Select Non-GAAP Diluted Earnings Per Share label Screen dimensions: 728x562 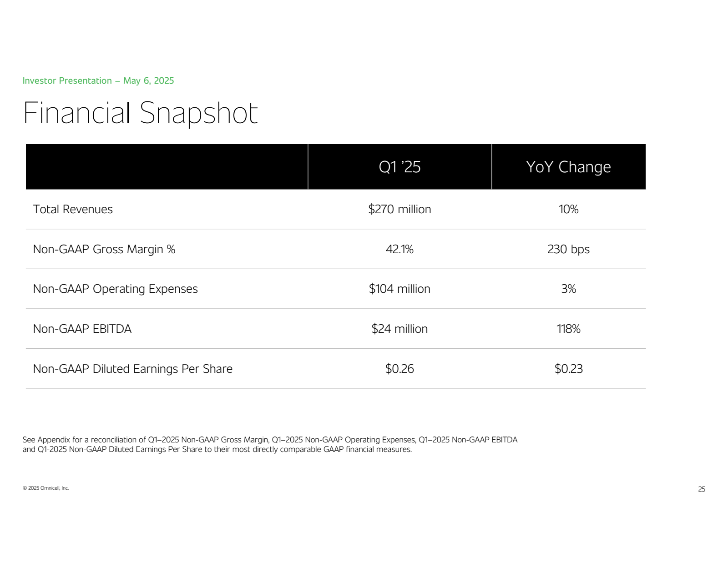click(132, 369)
